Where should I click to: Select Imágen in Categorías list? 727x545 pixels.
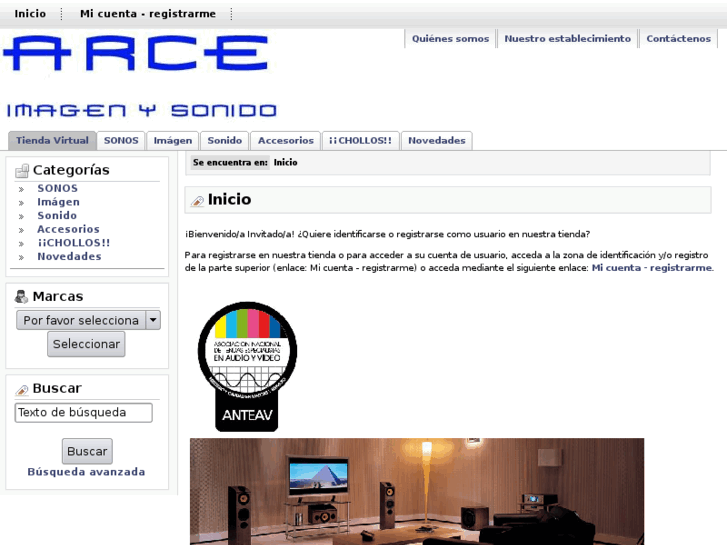pos(58,202)
